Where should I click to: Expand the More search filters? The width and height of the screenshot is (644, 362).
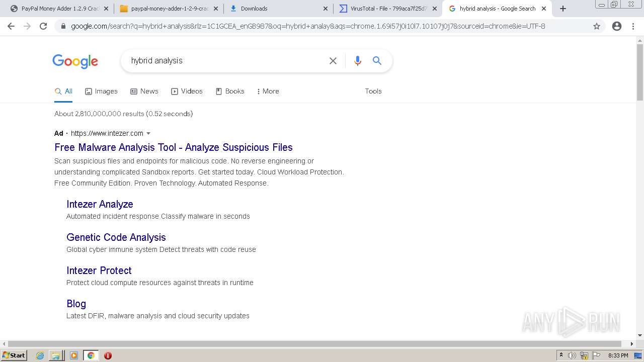pos(268,92)
